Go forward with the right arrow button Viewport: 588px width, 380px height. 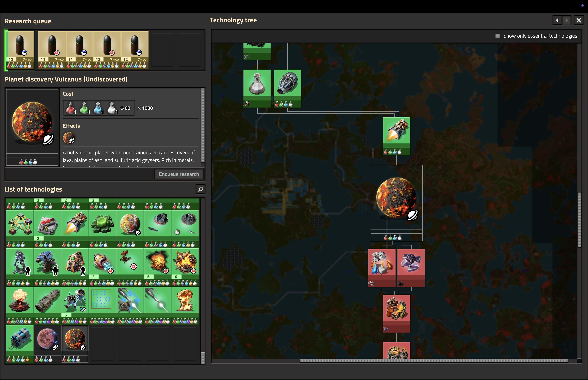pos(567,20)
